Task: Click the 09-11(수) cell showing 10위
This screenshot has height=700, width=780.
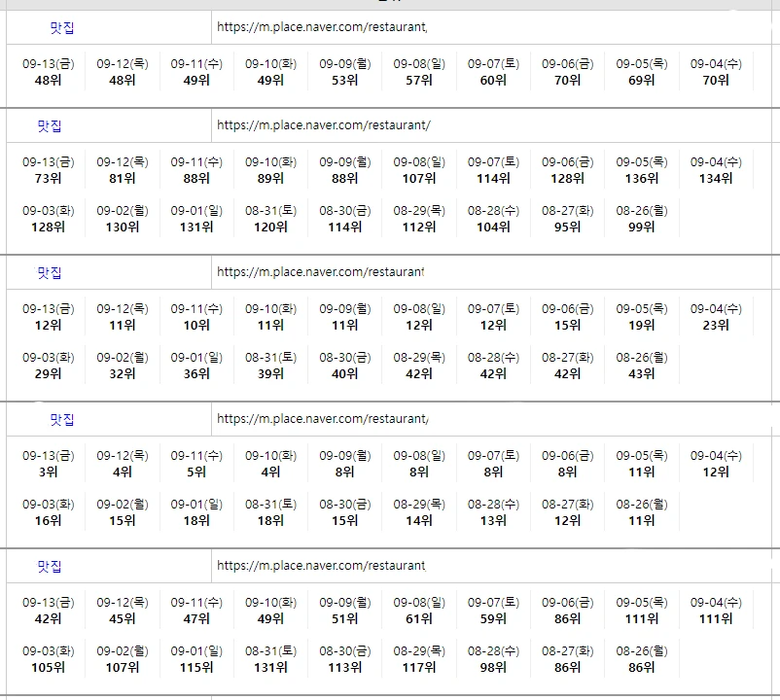Action: coord(196,317)
